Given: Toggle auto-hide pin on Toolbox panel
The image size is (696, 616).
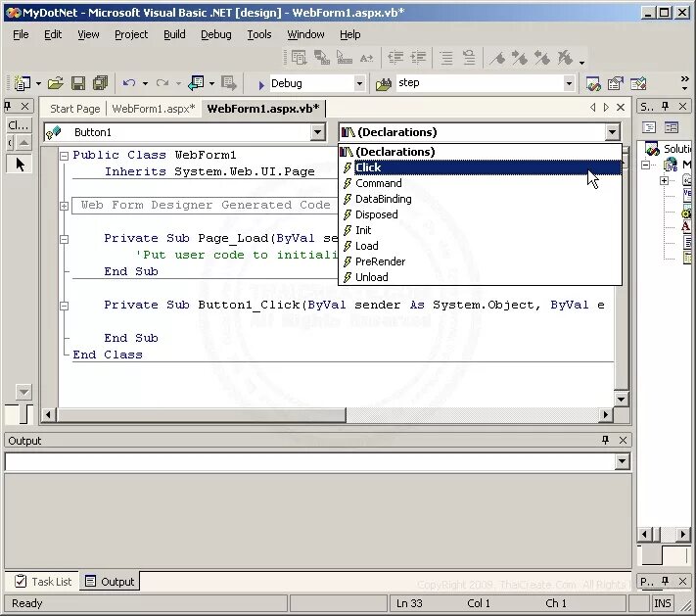Looking at the screenshot, I should click(x=8, y=106).
